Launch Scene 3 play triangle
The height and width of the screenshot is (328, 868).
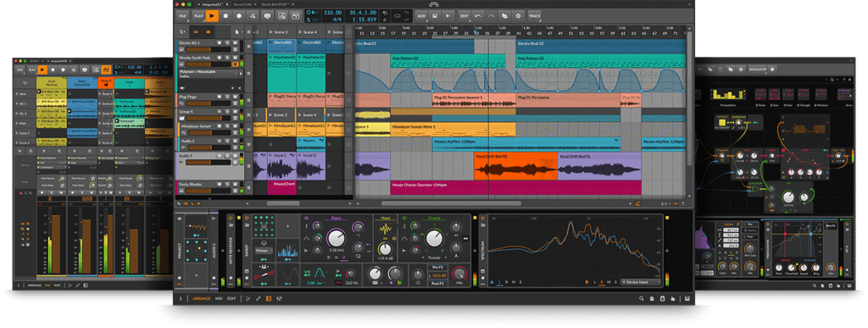coord(271,32)
